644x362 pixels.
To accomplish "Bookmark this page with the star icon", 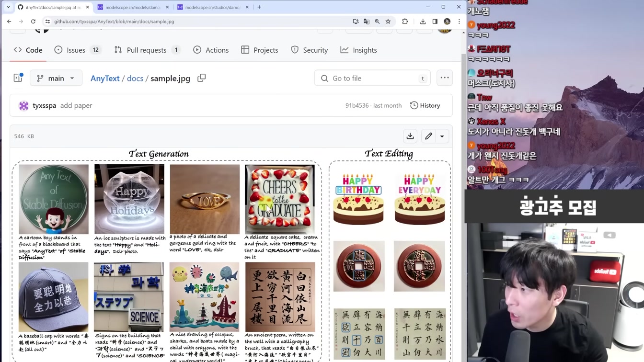I will (x=388, y=22).
